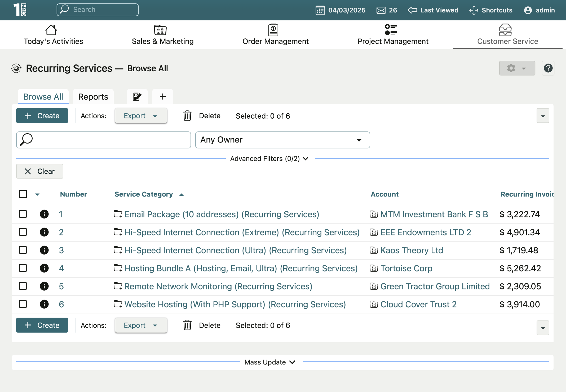Show info for recurring service 5

44,286
